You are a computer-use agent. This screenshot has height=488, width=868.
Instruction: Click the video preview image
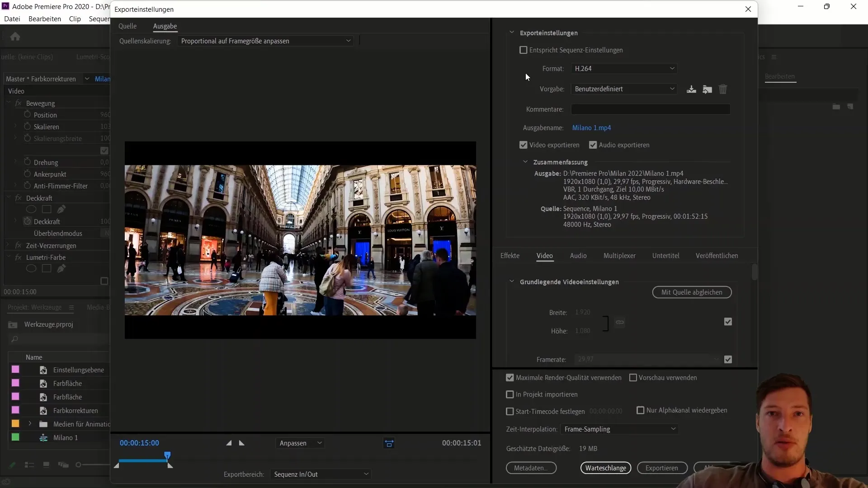(x=300, y=240)
